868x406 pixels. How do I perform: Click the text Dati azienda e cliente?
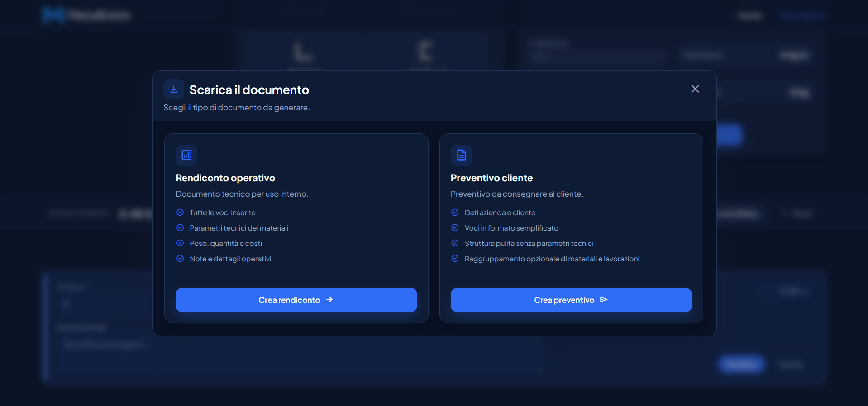pos(500,212)
